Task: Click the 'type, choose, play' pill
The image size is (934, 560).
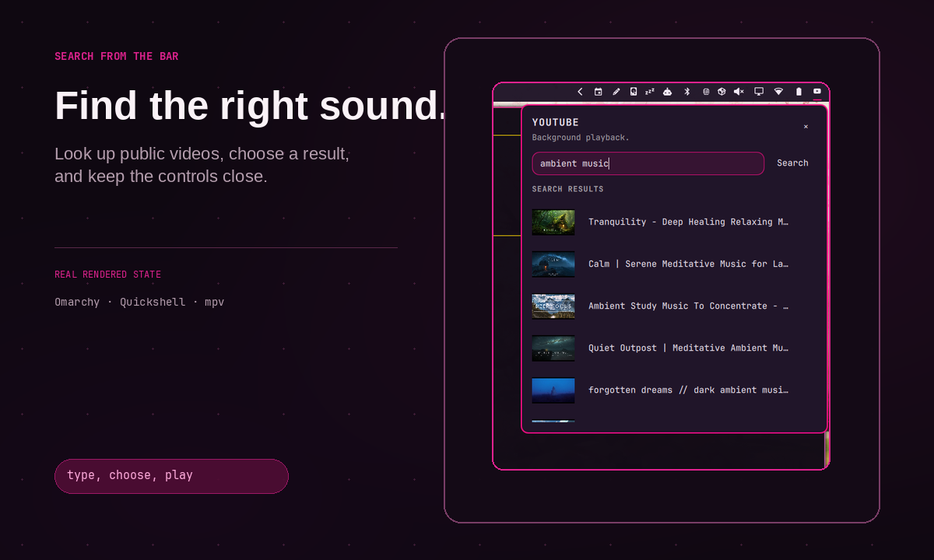Action: [171, 476]
